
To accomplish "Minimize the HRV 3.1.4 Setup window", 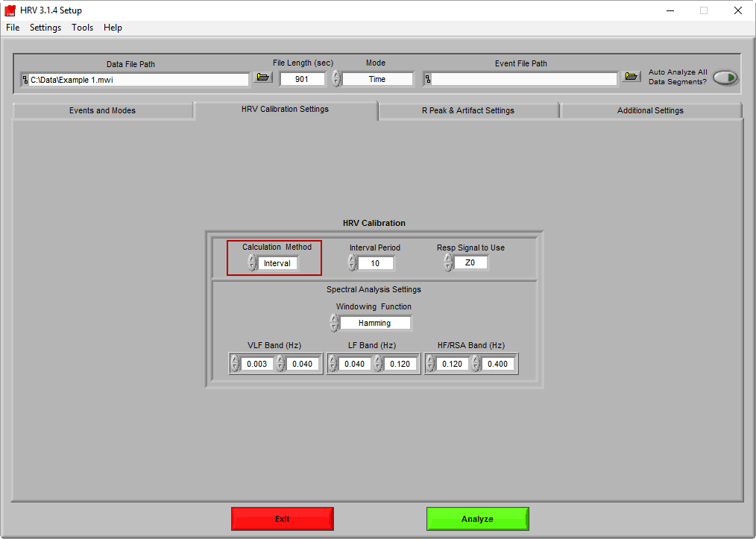I will (670, 10).
